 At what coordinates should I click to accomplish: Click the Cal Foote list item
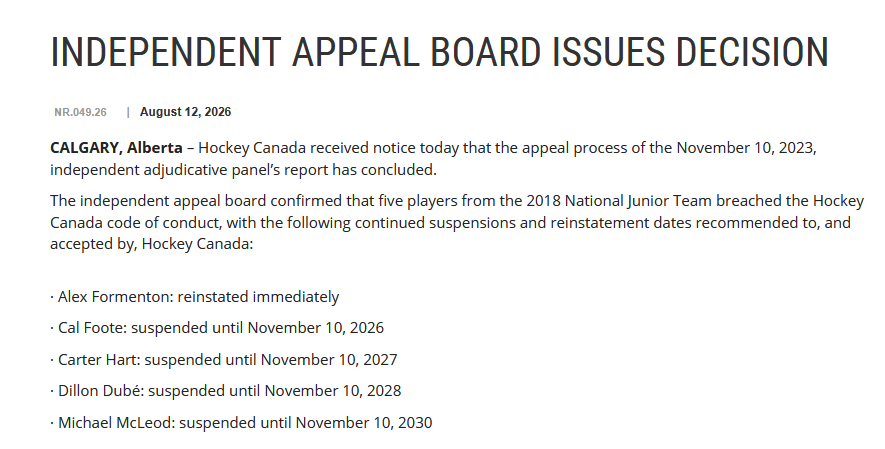click(217, 328)
